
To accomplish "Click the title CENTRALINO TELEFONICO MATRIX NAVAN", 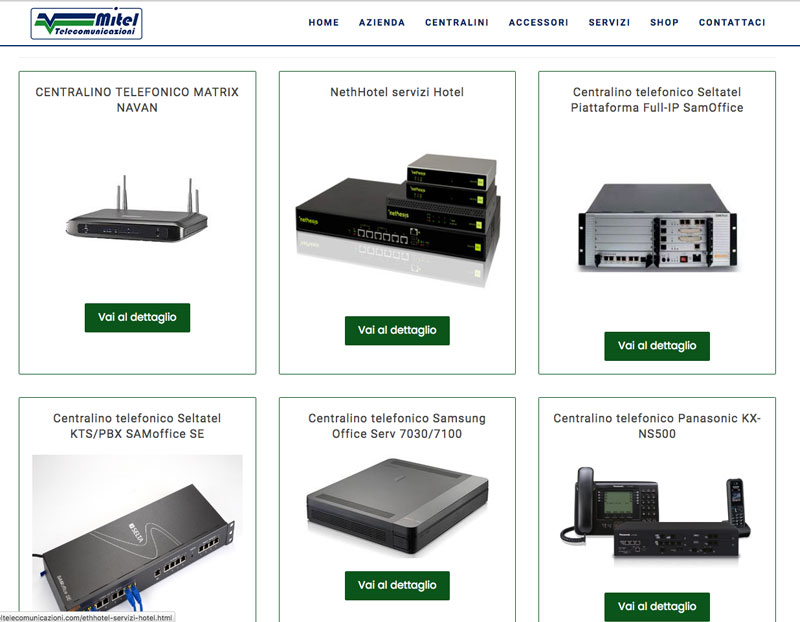I will (137, 99).
